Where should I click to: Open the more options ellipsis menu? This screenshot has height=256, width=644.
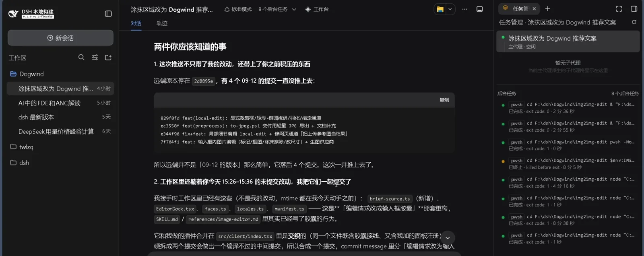464,9
